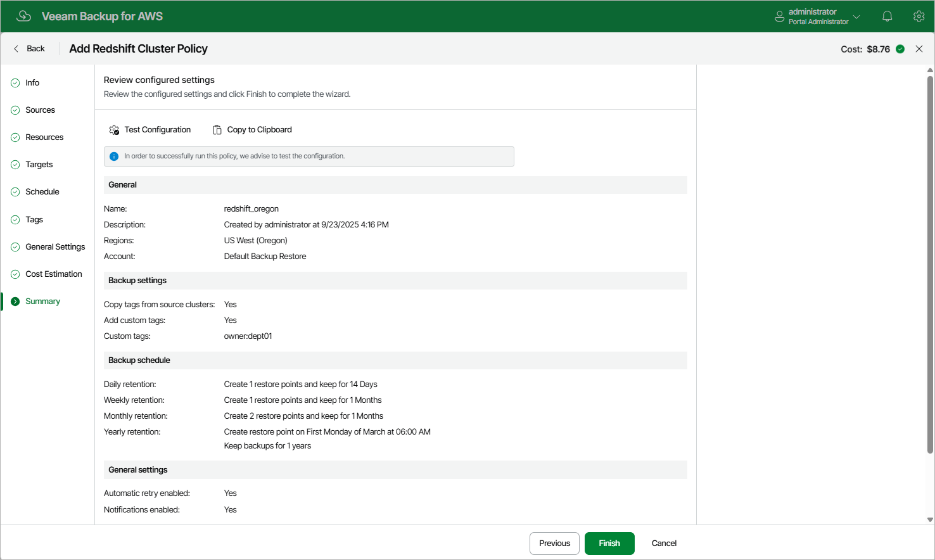Click the description text Created by administrator
The height and width of the screenshot is (560, 935).
(307, 225)
